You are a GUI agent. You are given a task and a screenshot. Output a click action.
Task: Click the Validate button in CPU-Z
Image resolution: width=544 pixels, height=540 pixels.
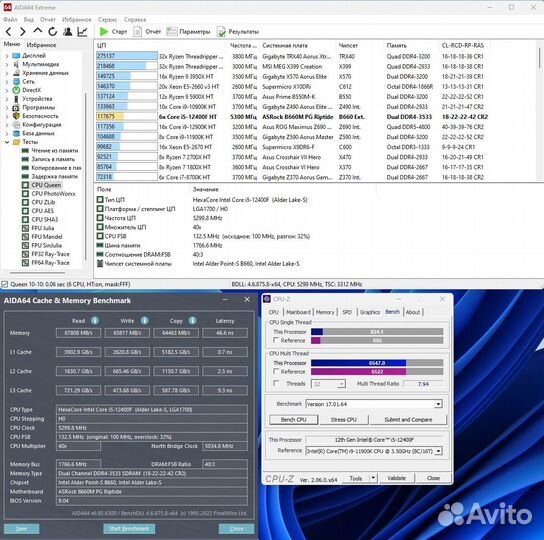pos(396,478)
